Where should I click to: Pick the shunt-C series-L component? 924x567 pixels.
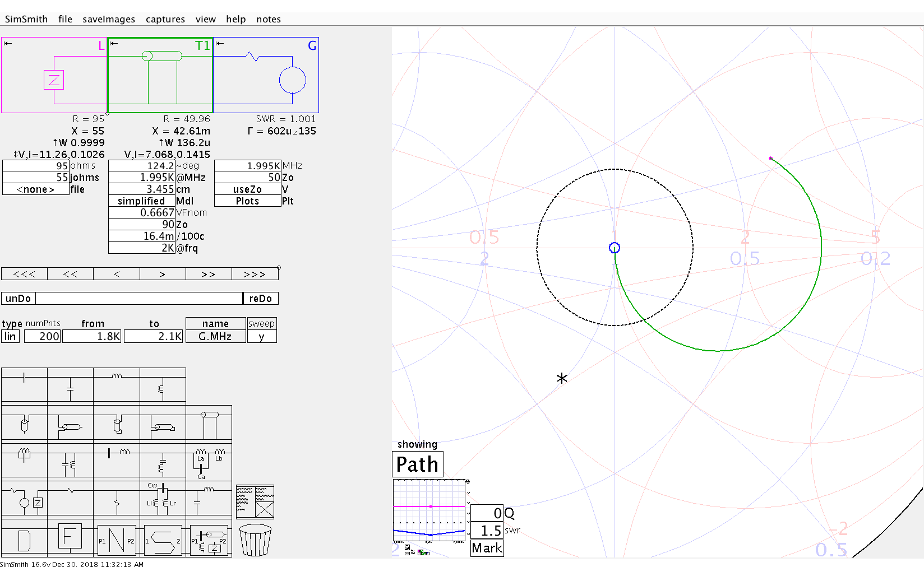tap(209, 499)
